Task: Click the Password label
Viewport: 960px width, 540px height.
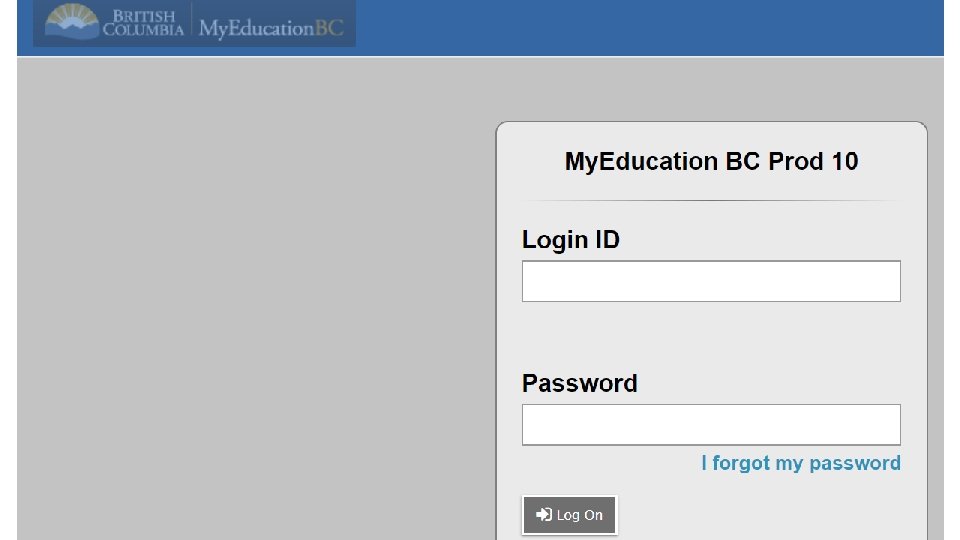Action: [x=579, y=383]
